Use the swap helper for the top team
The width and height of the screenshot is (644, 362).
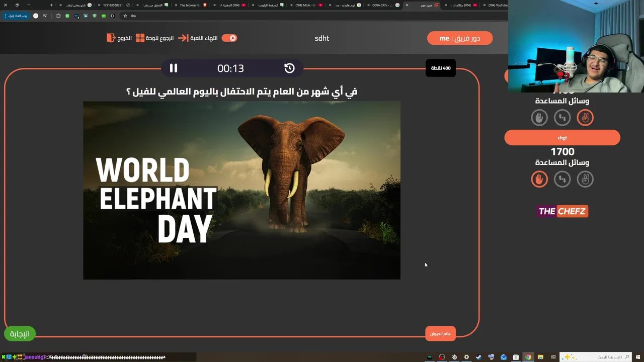pos(562,118)
